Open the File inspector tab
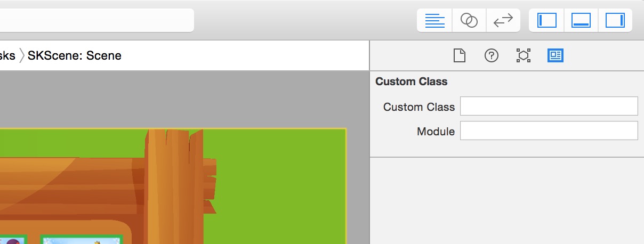 click(x=460, y=55)
